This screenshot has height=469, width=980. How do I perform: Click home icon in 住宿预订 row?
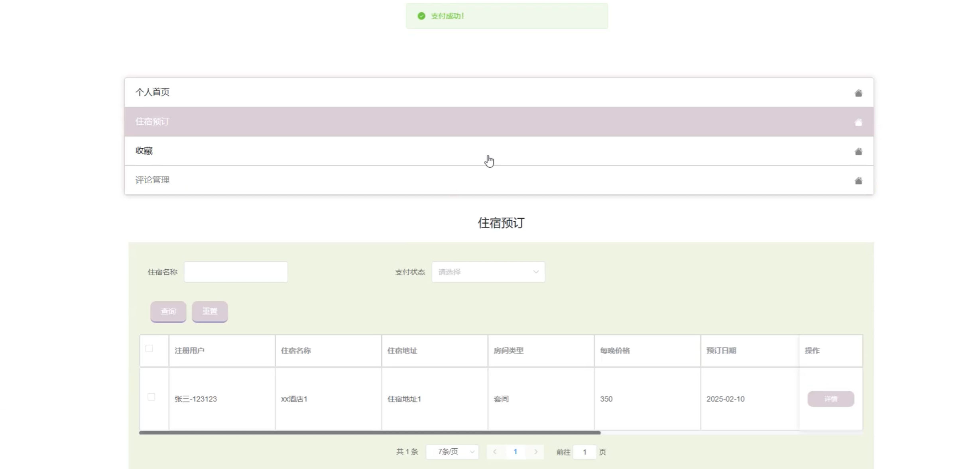[x=858, y=122]
